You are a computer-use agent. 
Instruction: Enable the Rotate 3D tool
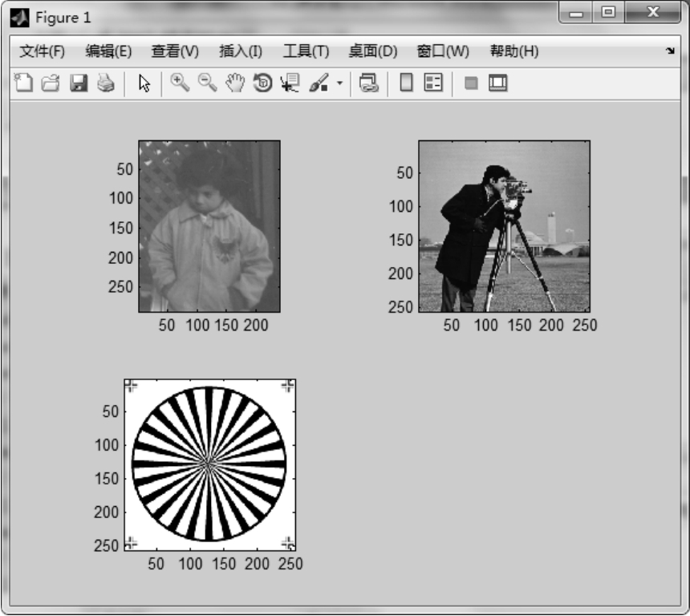[x=262, y=83]
